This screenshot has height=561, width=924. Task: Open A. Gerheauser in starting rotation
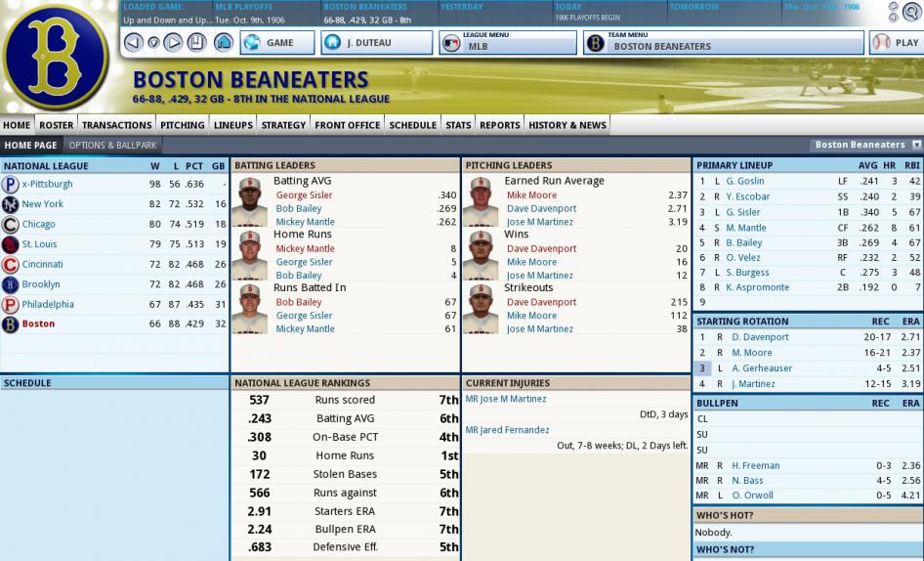[x=761, y=368]
